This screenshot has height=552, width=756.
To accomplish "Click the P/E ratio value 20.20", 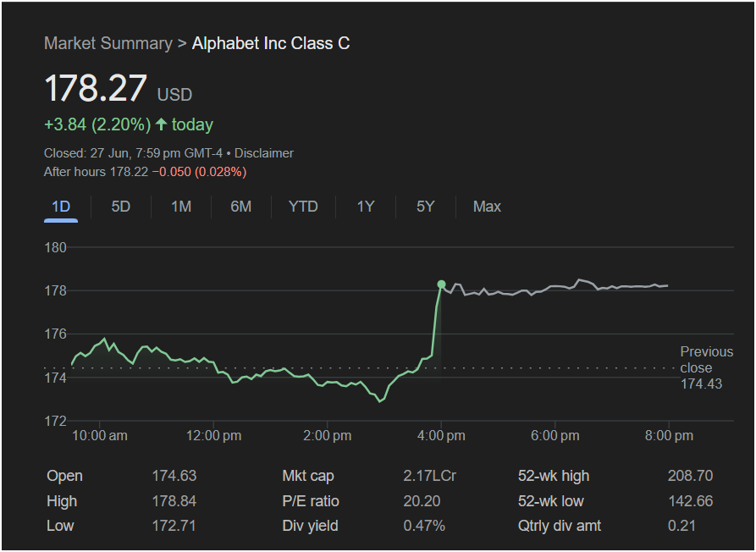I will coord(422,501).
